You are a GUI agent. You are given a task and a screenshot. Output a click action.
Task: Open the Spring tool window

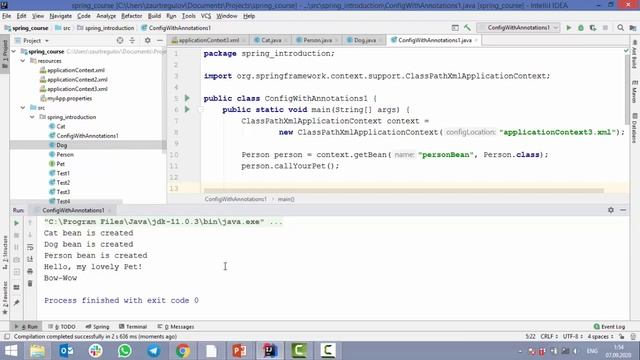(97, 327)
